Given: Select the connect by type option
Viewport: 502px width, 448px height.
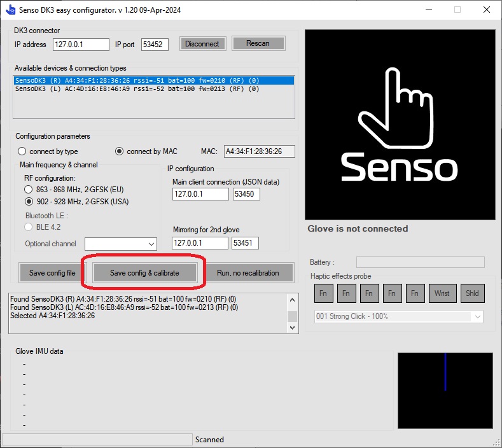Looking at the screenshot, I should [22, 151].
